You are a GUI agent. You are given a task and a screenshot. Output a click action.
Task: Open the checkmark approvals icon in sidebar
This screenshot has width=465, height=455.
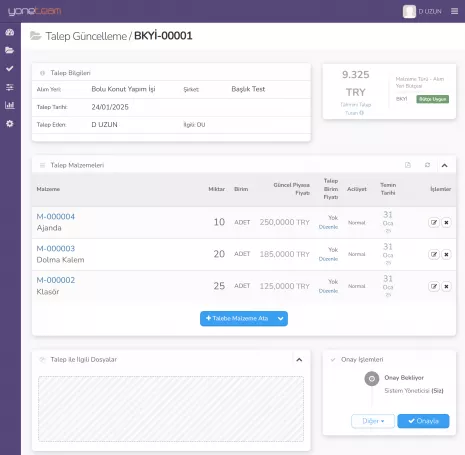click(10, 68)
